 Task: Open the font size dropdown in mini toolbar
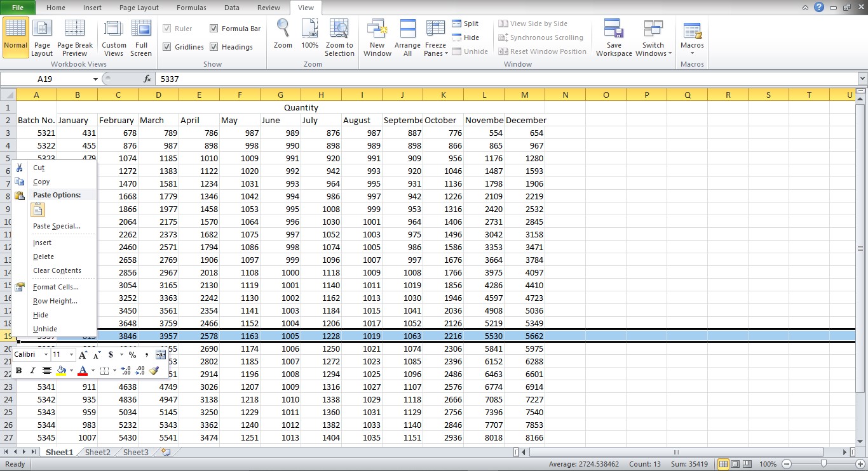70,354
